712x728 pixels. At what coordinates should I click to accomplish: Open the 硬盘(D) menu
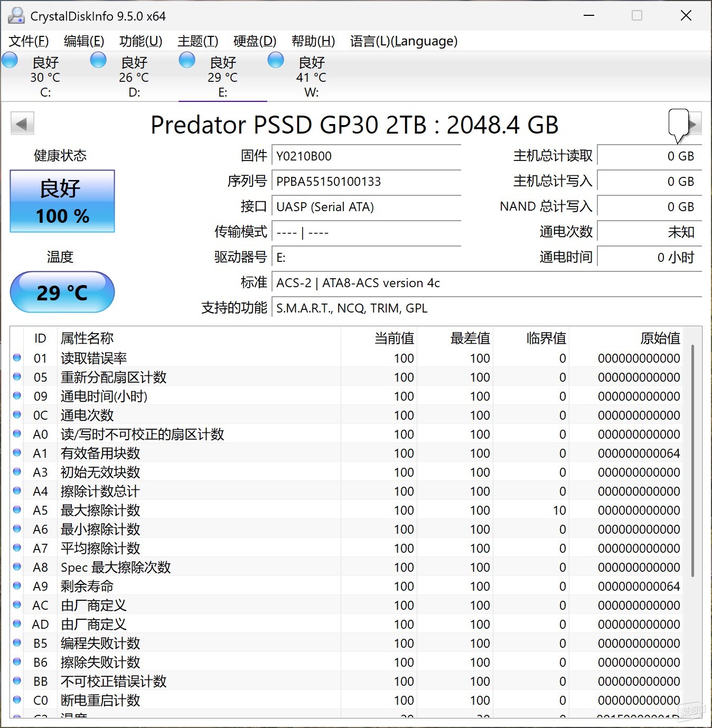point(255,41)
